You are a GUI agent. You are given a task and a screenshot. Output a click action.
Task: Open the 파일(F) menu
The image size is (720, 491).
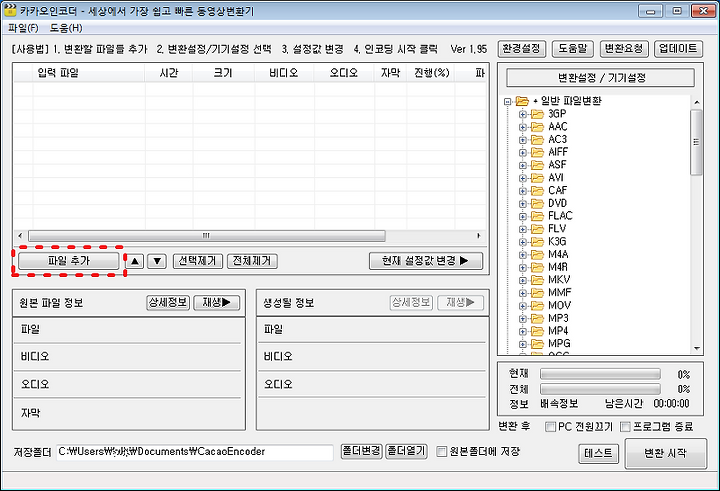23,28
